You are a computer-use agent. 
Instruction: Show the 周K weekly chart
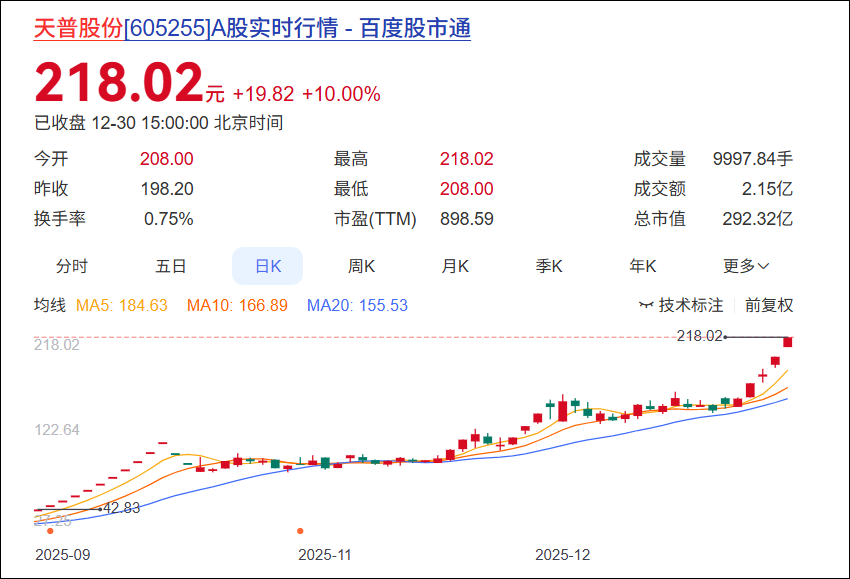(361, 266)
